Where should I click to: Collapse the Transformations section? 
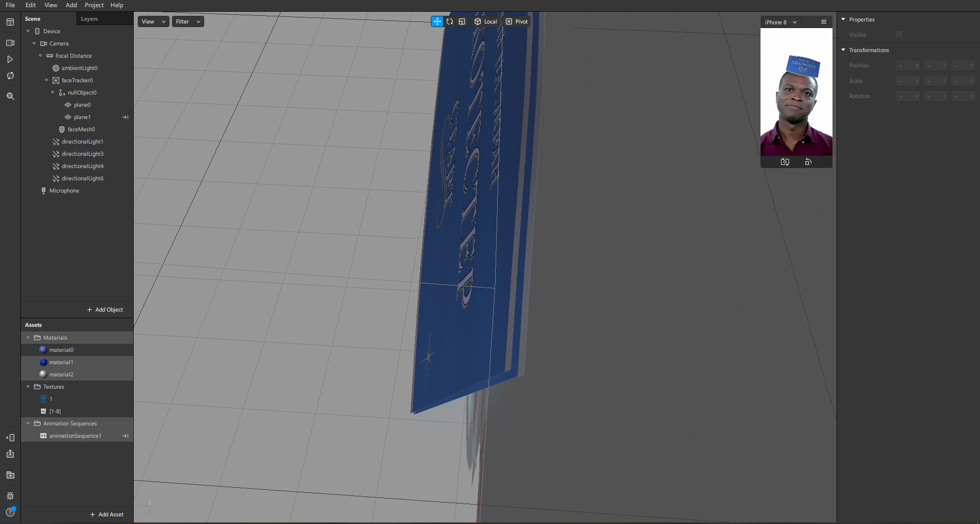(x=843, y=50)
